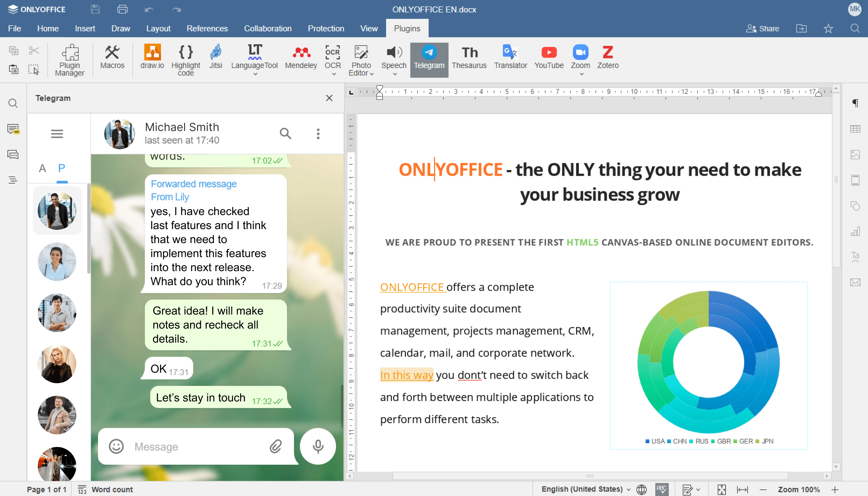Open the Collaboration tab

pyautogui.click(x=268, y=28)
